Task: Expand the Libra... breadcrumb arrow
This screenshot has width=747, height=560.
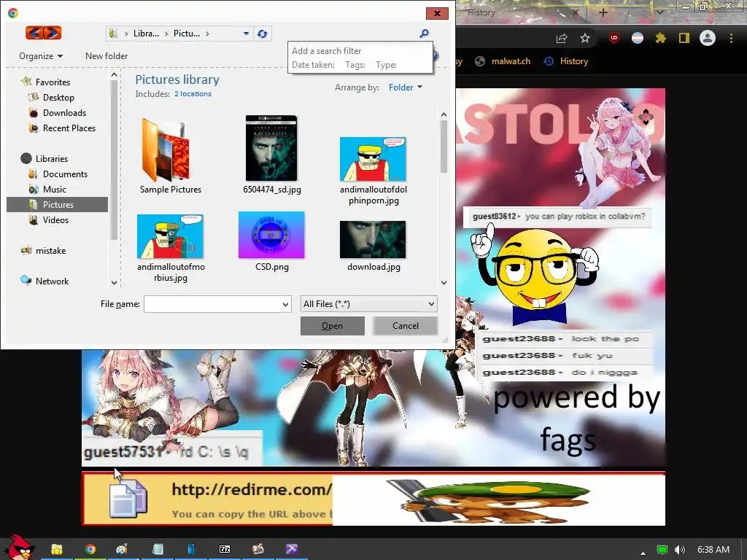Action: click(x=167, y=34)
